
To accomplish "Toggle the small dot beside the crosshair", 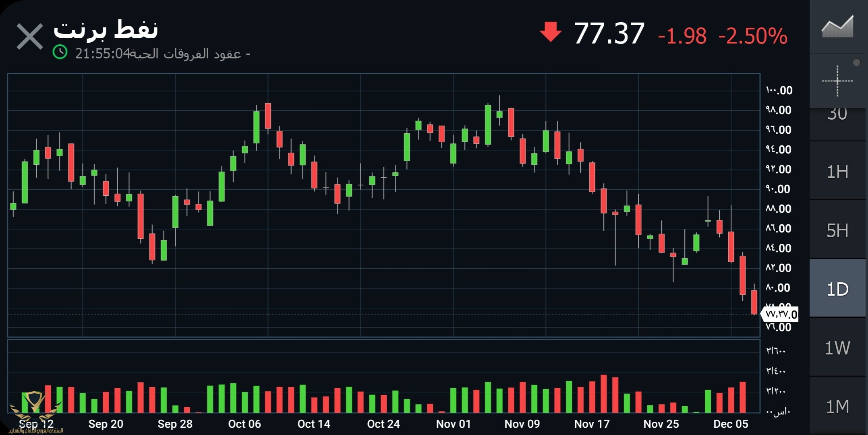I will [x=857, y=62].
